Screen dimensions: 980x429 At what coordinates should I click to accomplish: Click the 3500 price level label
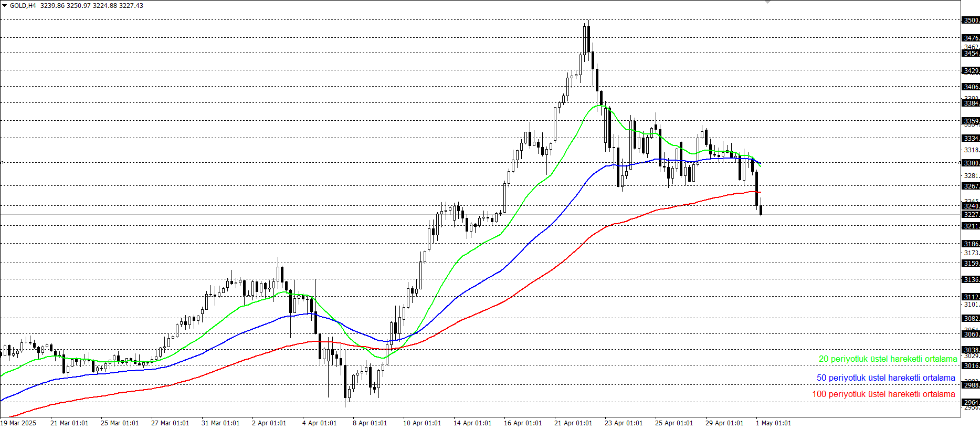point(971,20)
